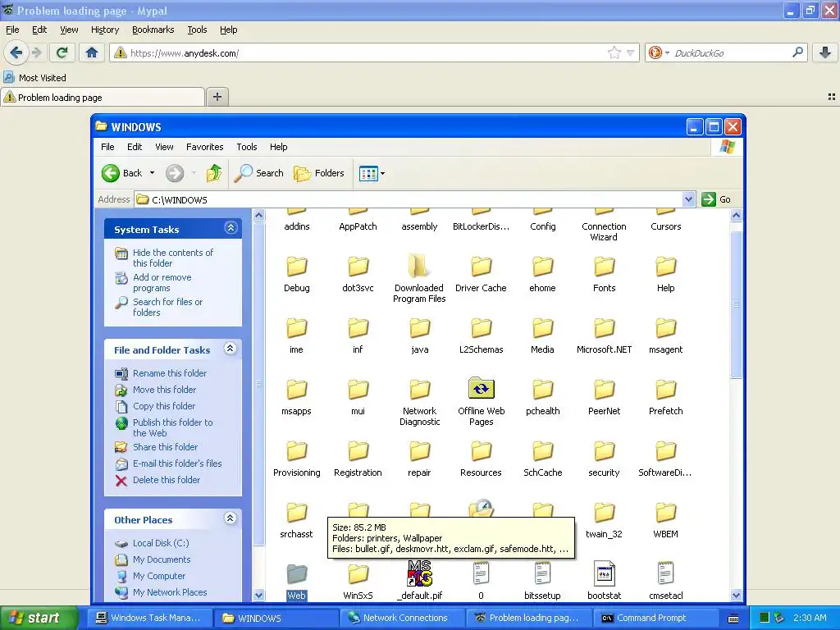This screenshot has height=630, width=840.
Task: Open Explorer Search pane
Action: tap(259, 173)
